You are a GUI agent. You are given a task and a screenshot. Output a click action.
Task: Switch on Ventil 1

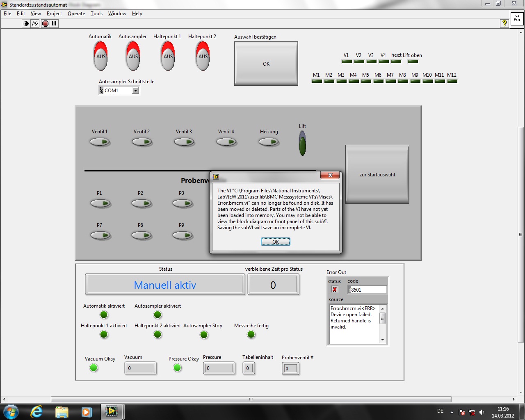pos(100,142)
